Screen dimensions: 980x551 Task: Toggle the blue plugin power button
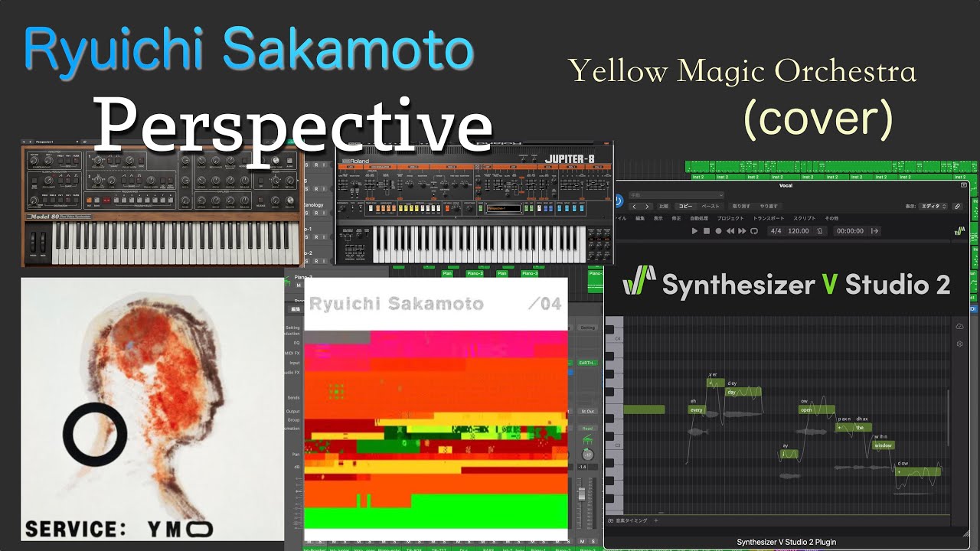coord(618,201)
